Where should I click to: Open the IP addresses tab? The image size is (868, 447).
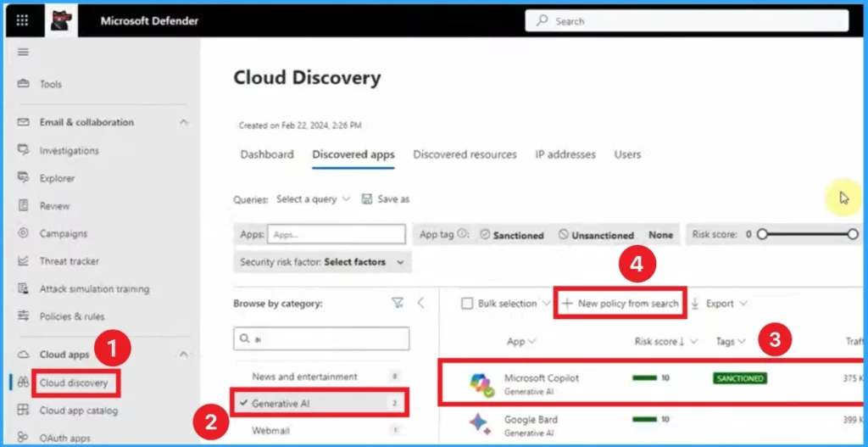(x=565, y=154)
